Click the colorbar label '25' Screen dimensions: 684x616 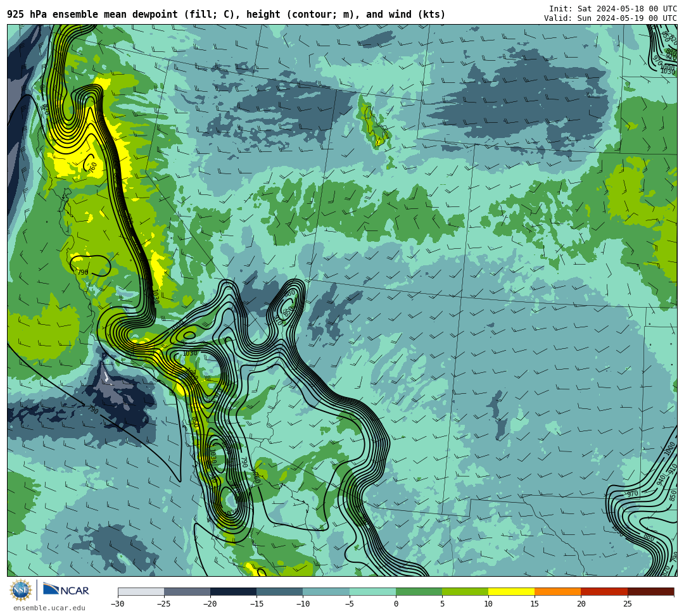pyautogui.click(x=627, y=604)
